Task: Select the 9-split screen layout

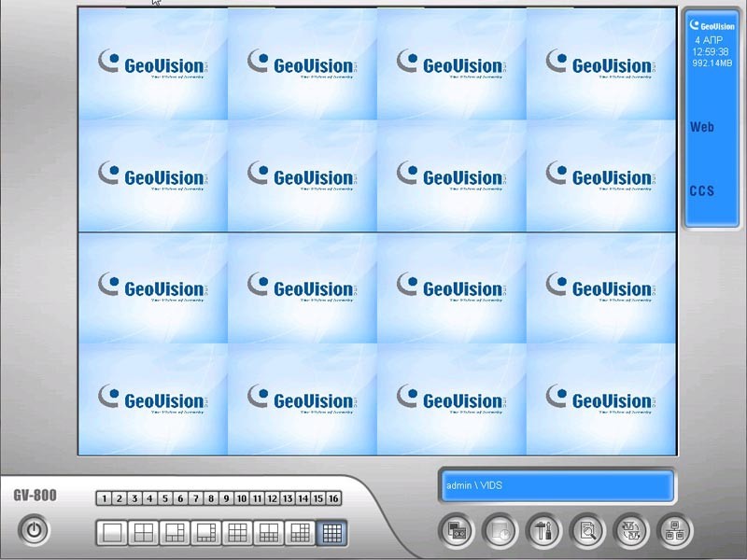Action: pyautogui.click(x=237, y=532)
